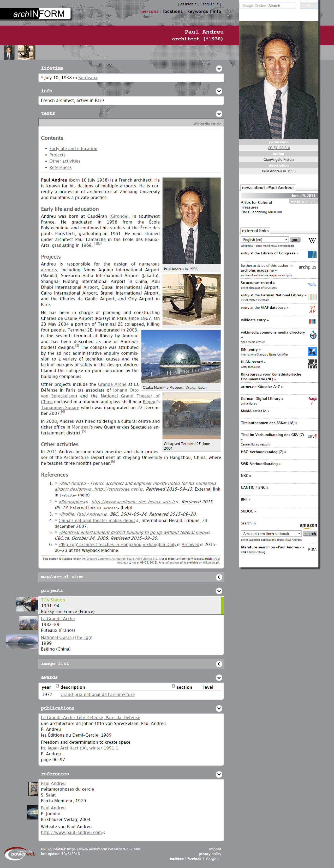
Task: Click the Wikimedia Commons logo icon
Action: 313,334
